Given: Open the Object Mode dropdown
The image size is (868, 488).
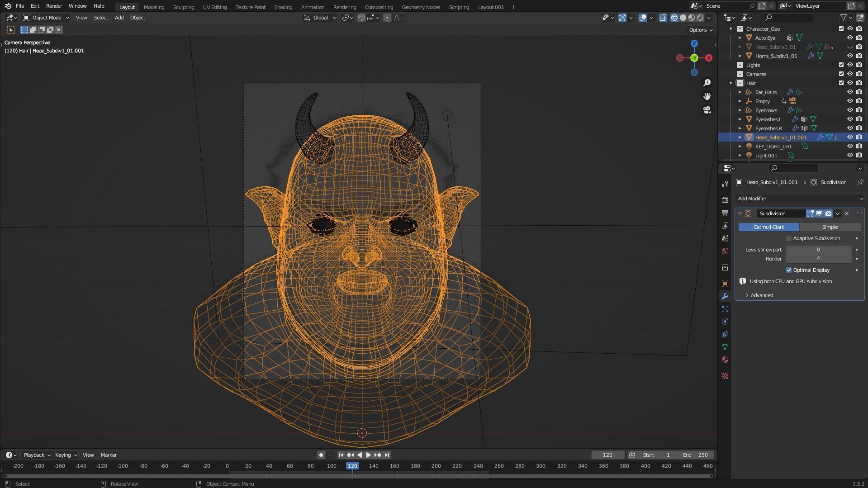Looking at the screenshot, I should [46, 18].
